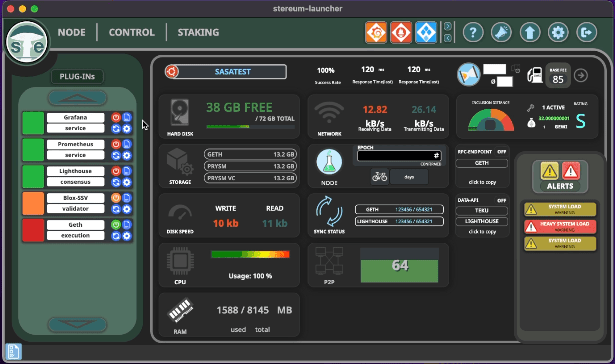615x364 pixels.
Task: Open Blox-SSV validator log file icon
Action: pos(127,198)
